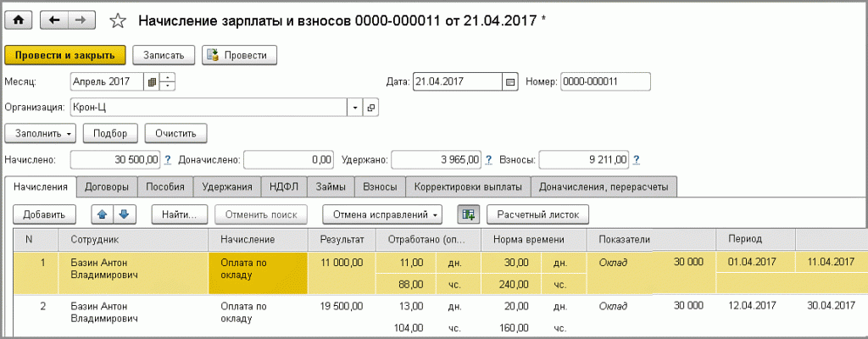Click the Записать button
This screenshot has height=339, width=868.
coord(164,55)
